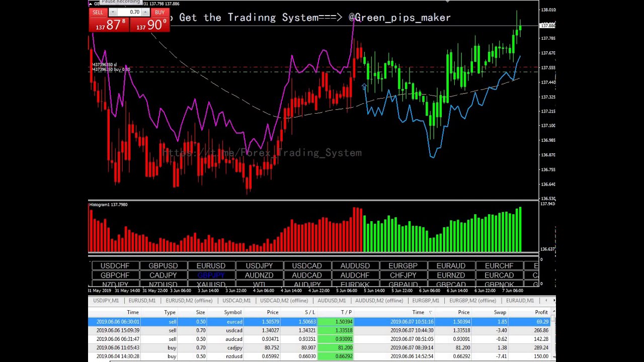Image resolution: width=644 pixels, height=362 pixels.
Task: Select the USDCAD symbol button
Action: coord(307,265)
